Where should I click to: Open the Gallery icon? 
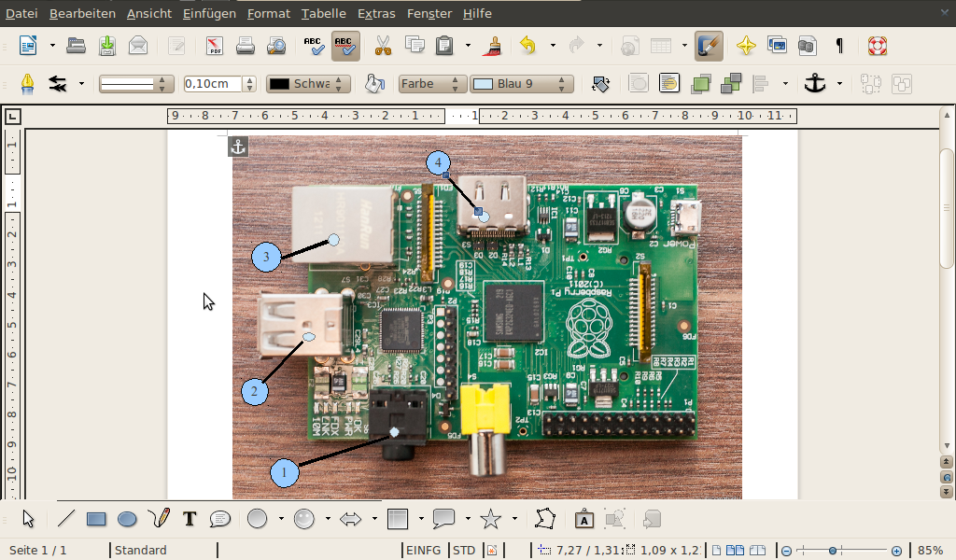pyautogui.click(x=777, y=46)
